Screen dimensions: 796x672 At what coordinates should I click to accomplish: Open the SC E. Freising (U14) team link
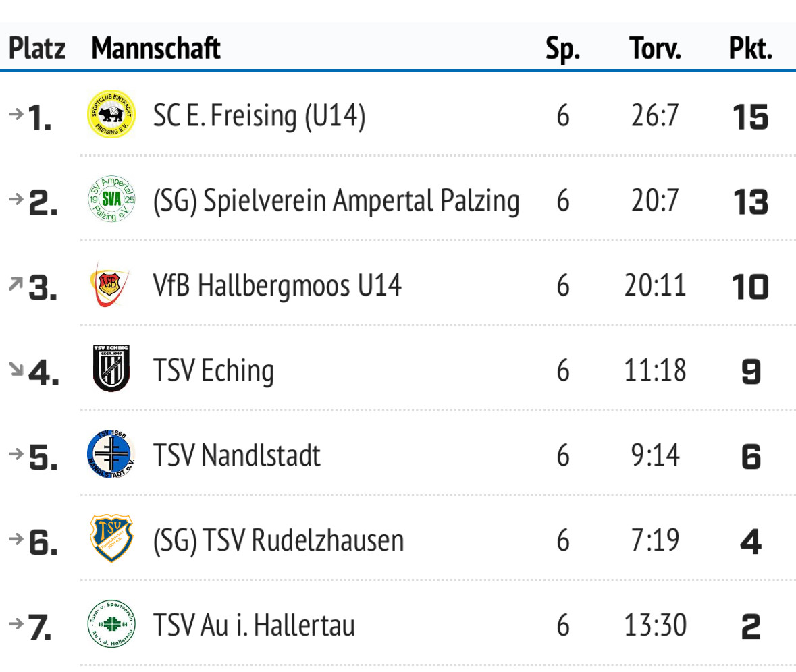point(259,116)
